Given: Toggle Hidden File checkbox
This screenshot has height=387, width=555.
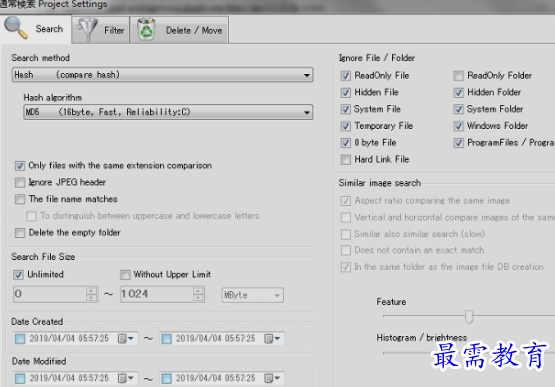Looking at the screenshot, I should tap(346, 92).
